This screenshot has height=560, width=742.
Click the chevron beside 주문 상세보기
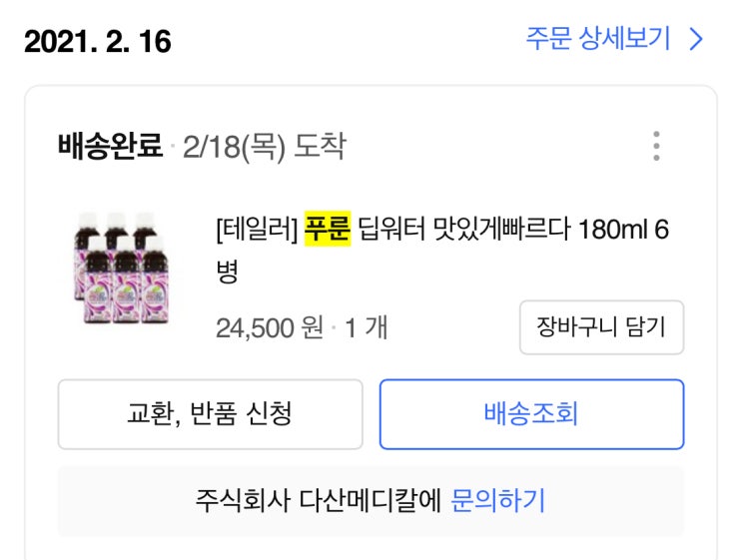coord(696,40)
